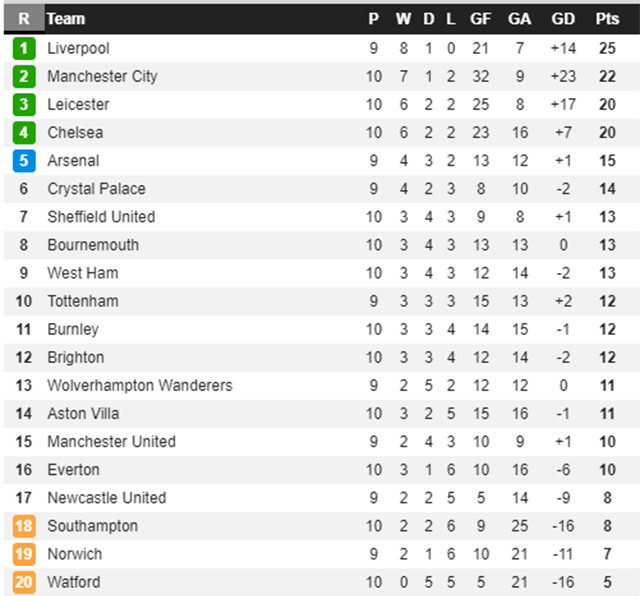The image size is (640, 596).
Task: Sort table by GD column header
Action: [x=563, y=19]
